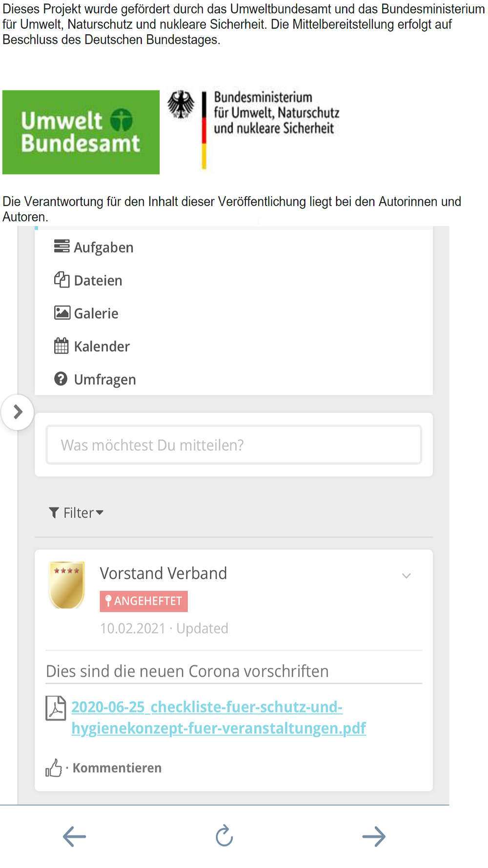Open the Filter dropdown
This screenshot has height=868, width=488.
[x=77, y=513]
